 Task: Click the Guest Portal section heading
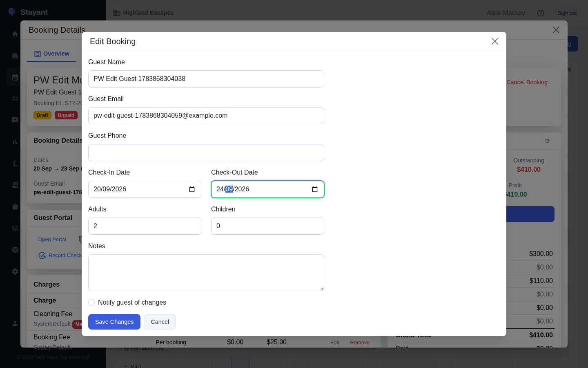tap(53, 218)
